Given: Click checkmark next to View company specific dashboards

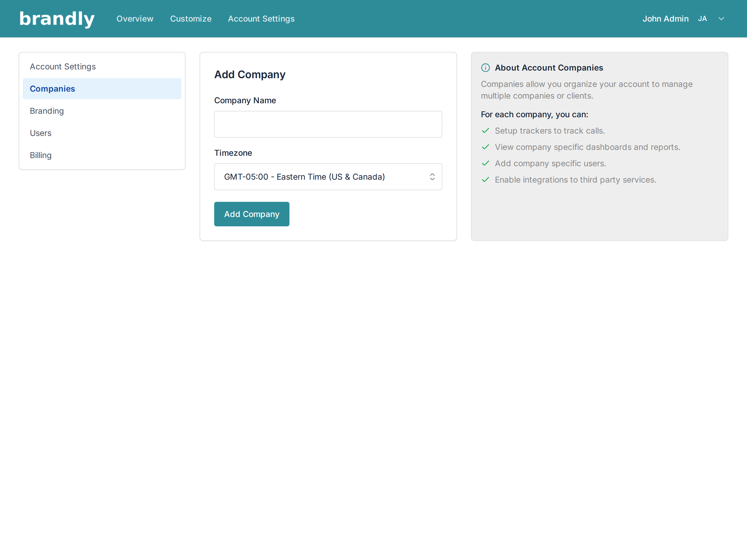Looking at the screenshot, I should (x=485, y=147).
